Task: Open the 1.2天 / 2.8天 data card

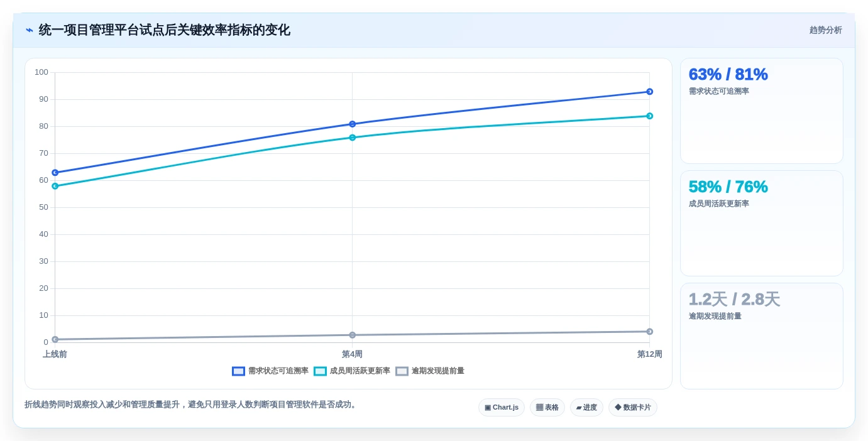Action: [762, 336]
